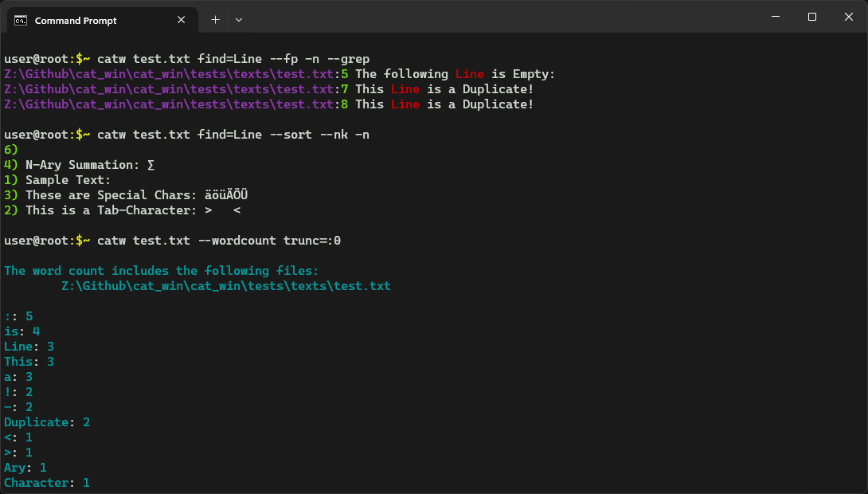Click the green line number 8
The image size is (868, 494).
click(345, 104)
